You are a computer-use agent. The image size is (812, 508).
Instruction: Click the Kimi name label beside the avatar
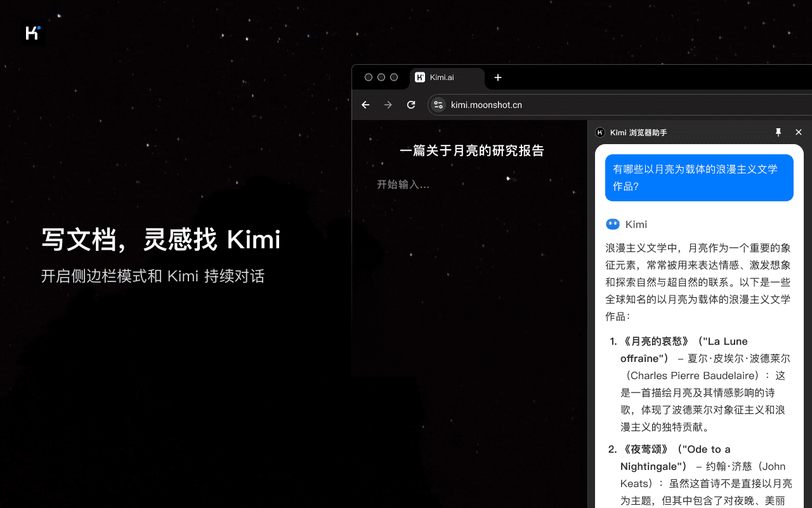point(636,224)
